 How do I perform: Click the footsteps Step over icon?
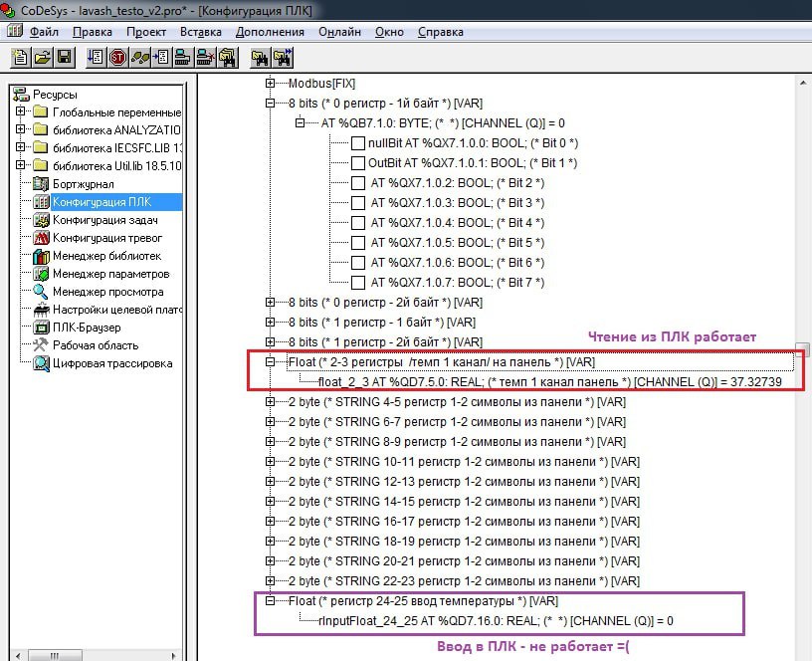pos(140,58)
